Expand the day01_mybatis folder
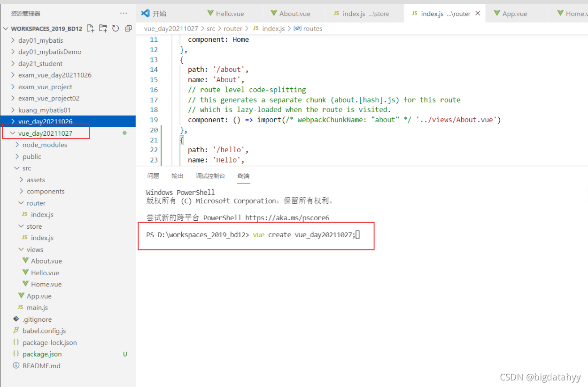588x387 pixels. (13, 40)
